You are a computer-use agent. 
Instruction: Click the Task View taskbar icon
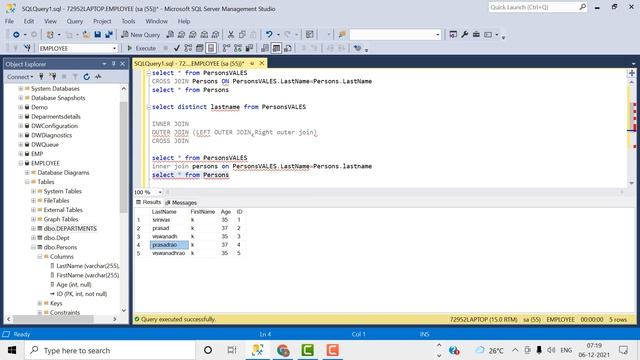click(x=232, y=350)
